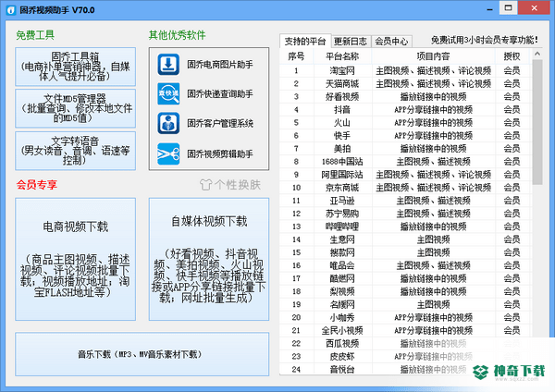Click the 个性换肤 shirt icon
555x392 pixels.
click(x=205, y=184)
